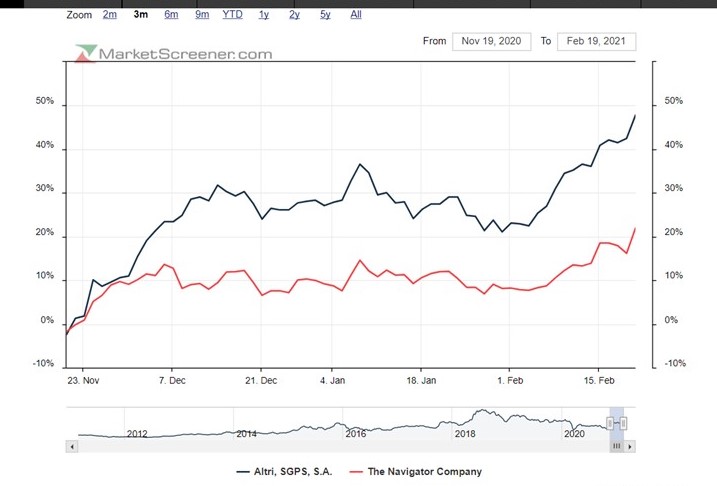Click 2014 in the navigator timeline
The height and width of the screenshot is (486, 717).
pyautogui.click(x=246, y=433)
